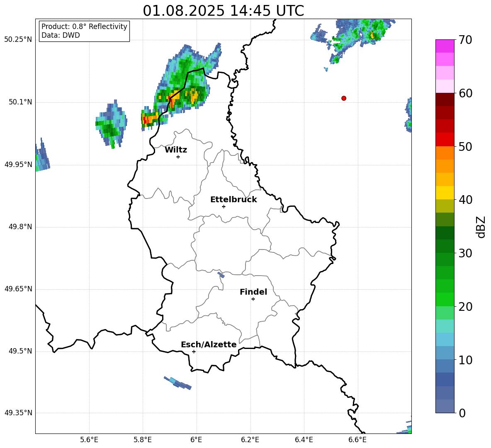Click the colorbar value 20
The width and height of the screenshot is (491, 448).
point(465,307)
